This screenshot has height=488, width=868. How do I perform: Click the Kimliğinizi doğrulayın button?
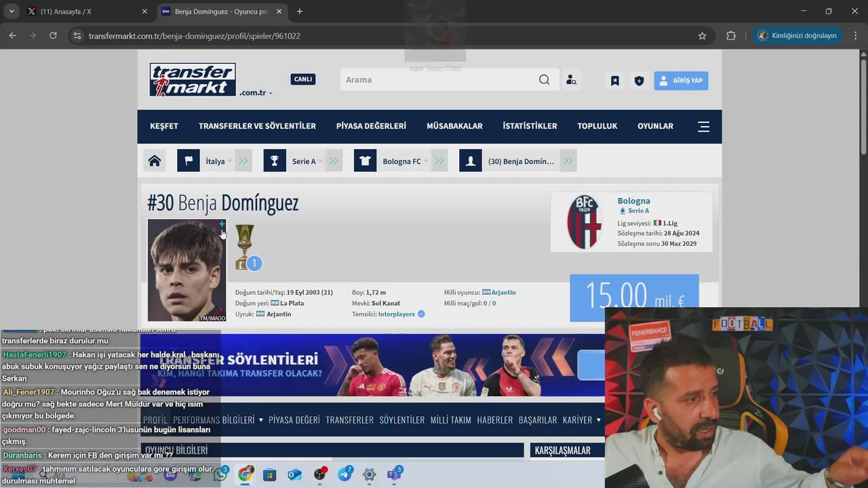pos(797,36)
